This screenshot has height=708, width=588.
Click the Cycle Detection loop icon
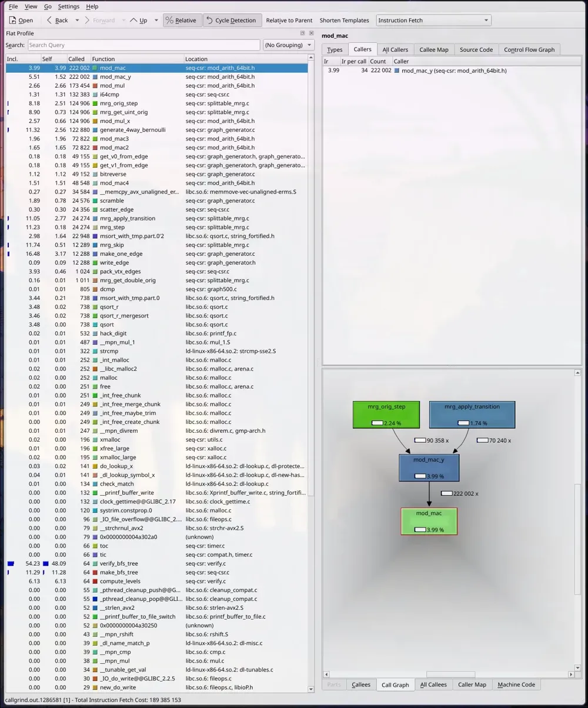(209, 20)
